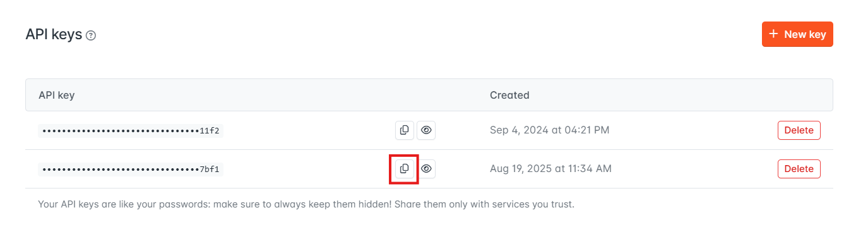Click the API key column header

(57, 95)
